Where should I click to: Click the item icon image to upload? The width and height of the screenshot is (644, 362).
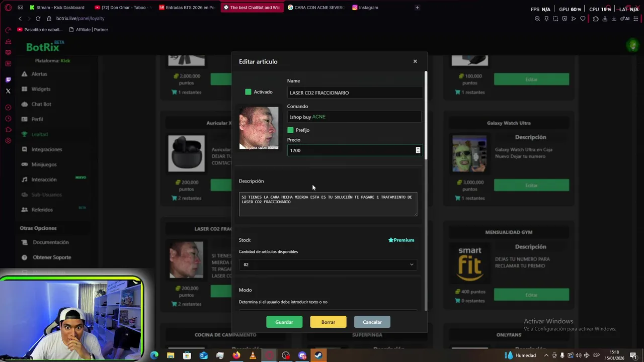click(x=259, y=128)
